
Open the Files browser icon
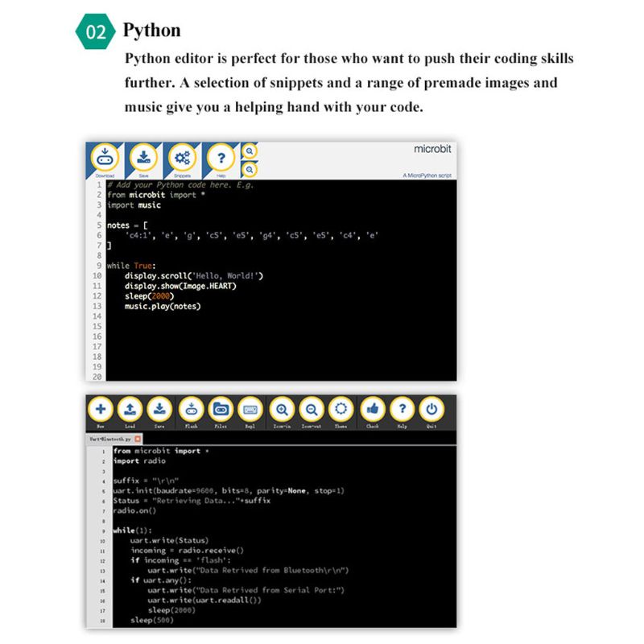click(220, 410)
